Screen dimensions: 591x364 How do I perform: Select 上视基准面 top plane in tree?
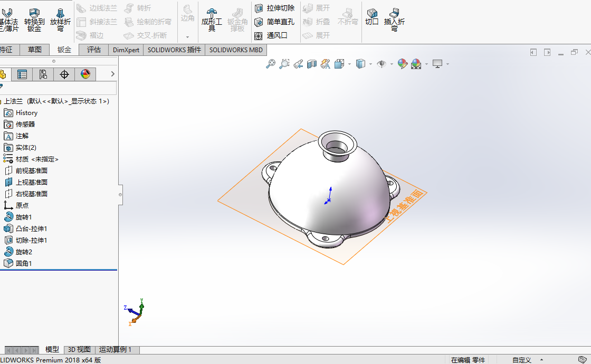[26, 183]
